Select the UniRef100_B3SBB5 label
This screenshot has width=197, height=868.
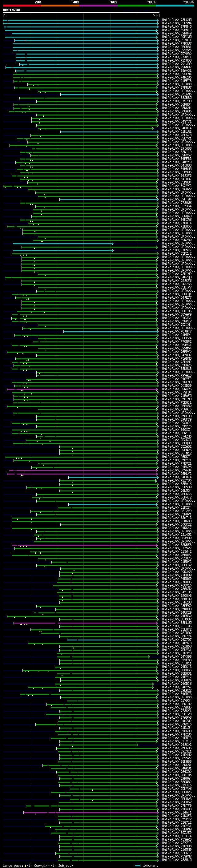tap(177, 98)
